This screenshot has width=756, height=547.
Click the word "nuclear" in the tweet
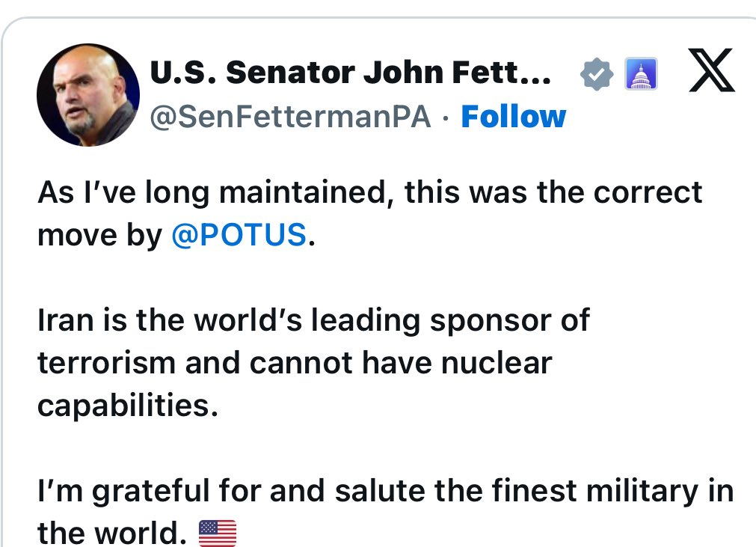point(497,363)
